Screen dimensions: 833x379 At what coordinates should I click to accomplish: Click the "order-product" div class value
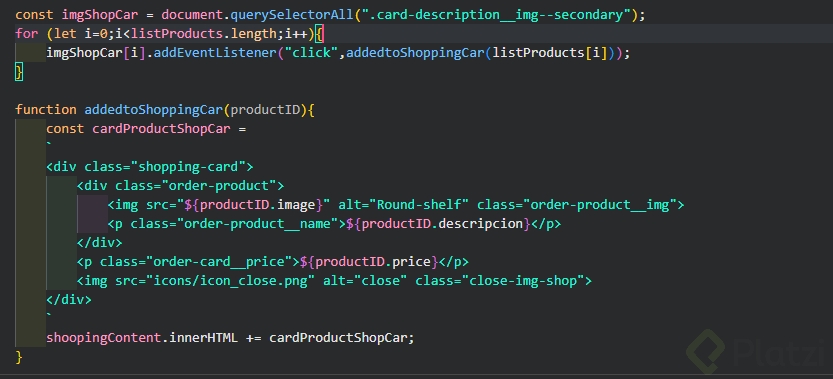219,186
